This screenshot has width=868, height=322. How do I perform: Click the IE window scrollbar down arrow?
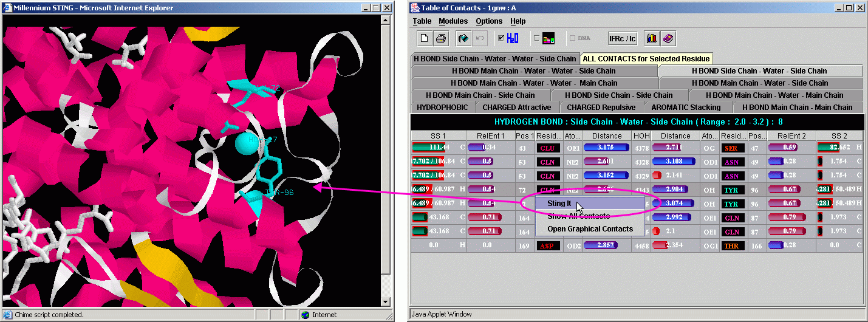click(x=386, y=303)
